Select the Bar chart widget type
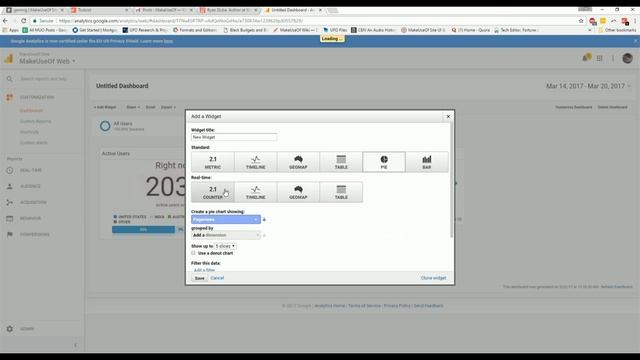 coord(427,162)
